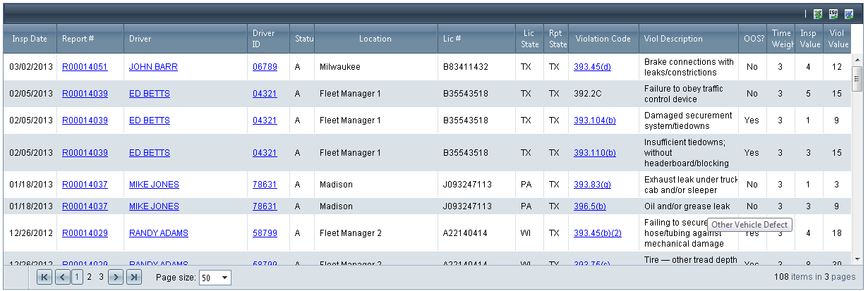Image resolution: width=868 pixels, height=291 pixels.
Task: Export the grid to Excel
Action: (x=818, y=13)
